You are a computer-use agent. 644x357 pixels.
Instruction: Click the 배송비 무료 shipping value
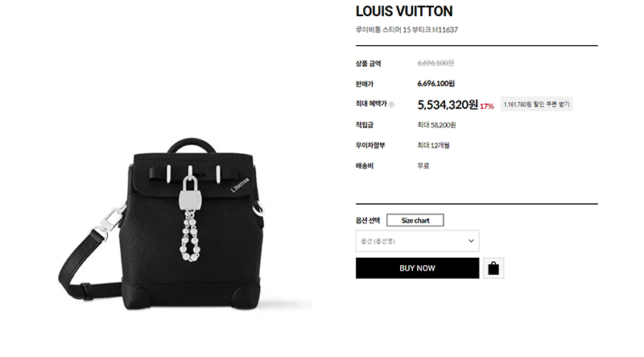[x=423, y=166]
